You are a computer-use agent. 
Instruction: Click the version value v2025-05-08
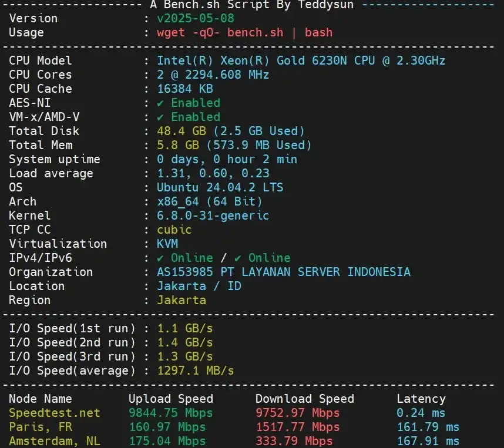click(196, 18)
